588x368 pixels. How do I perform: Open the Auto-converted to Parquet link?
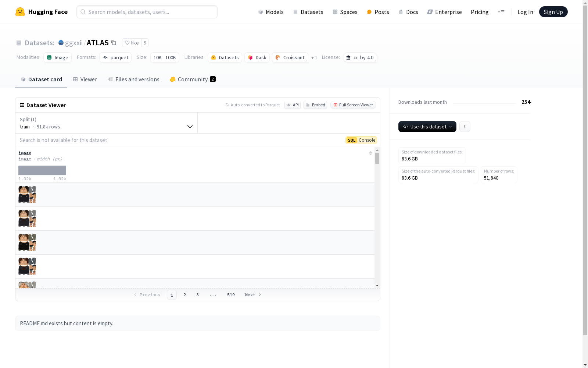click(x=245, y=105)
